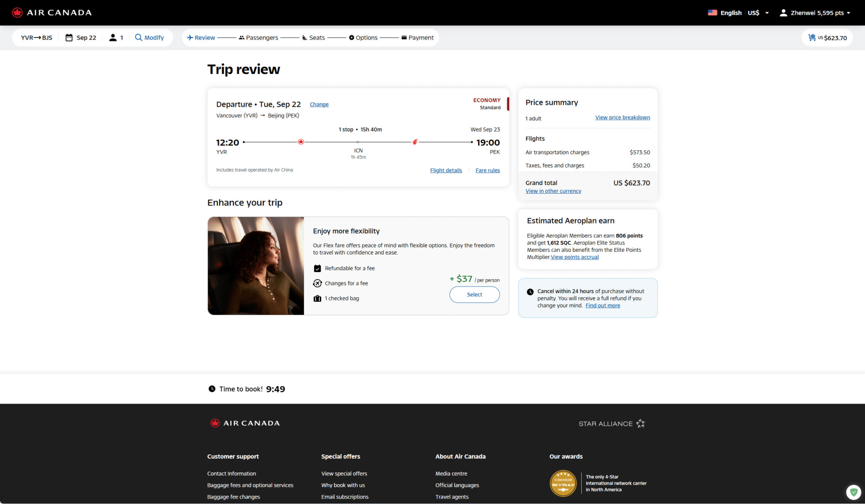865x504 pixels.
Task: Open Why book with us link
Action: coord(343,486)
